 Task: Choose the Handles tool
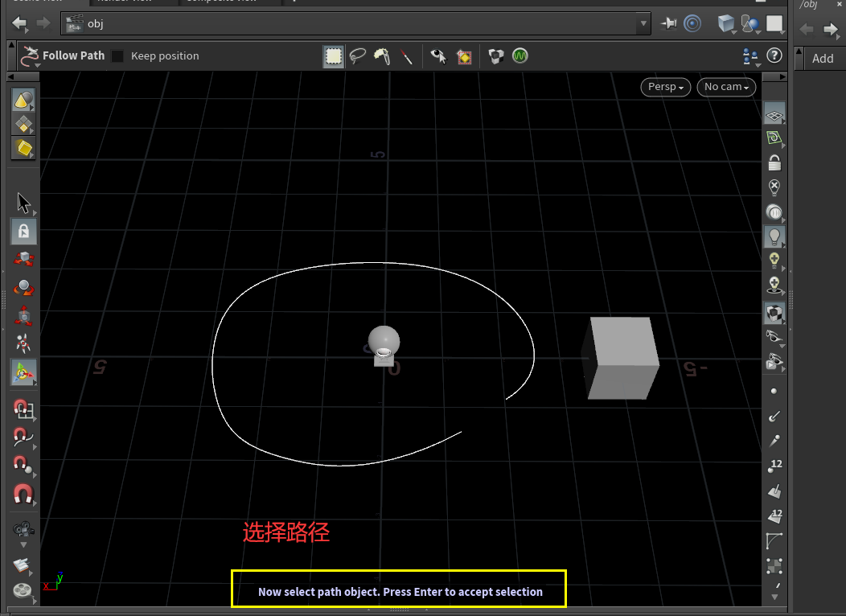coord(24,372)
